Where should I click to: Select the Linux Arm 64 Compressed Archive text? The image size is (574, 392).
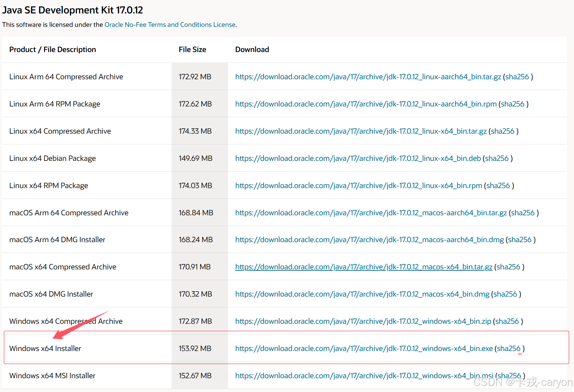(66, 77)
